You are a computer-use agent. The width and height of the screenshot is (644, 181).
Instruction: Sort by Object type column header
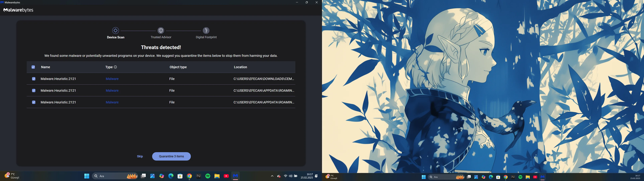(178, 67)
